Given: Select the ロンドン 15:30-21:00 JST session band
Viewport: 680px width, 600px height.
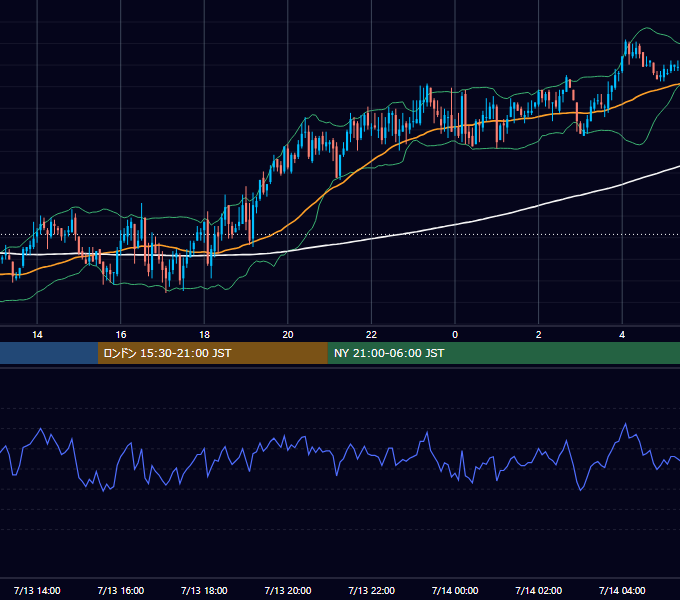Looking at the screenshot, I should (x=212, y=353).
